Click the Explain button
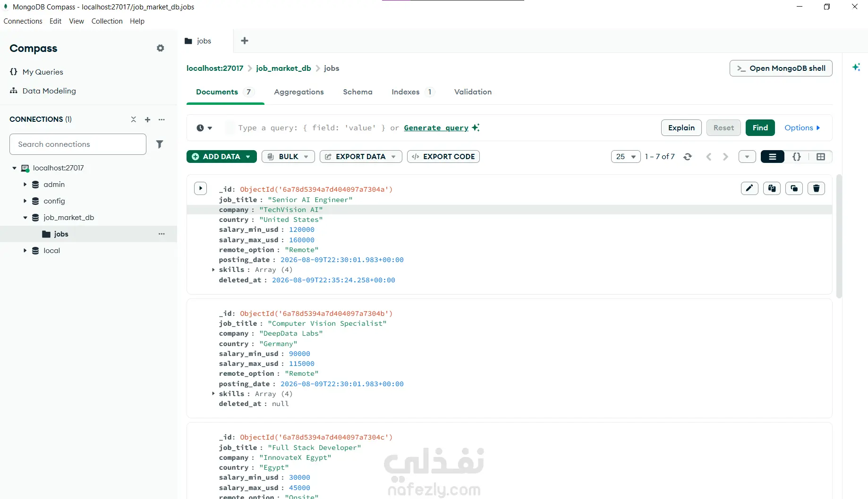This screenshot has width=868, height=499. (681, 128)
